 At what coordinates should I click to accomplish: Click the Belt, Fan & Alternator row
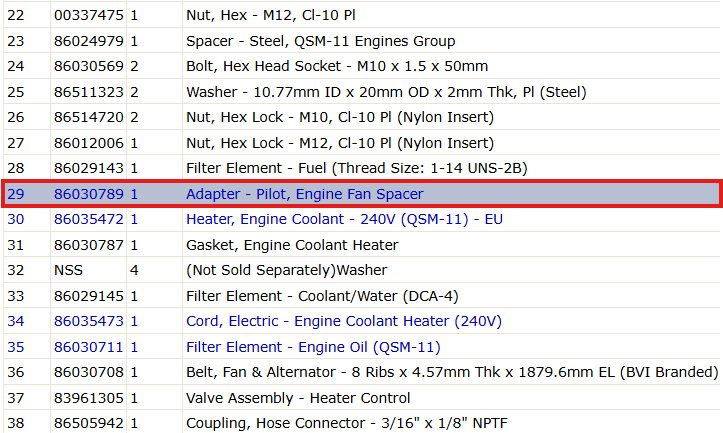[x=362, y=372]
